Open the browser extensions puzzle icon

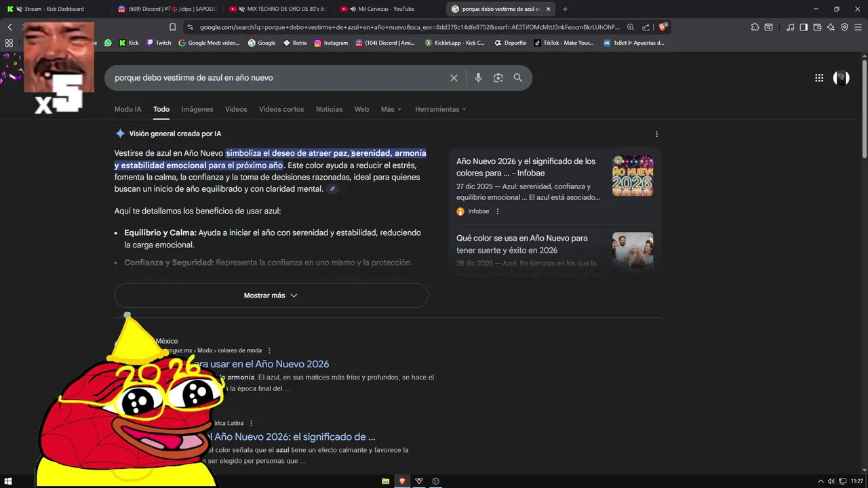pos(755,27)
